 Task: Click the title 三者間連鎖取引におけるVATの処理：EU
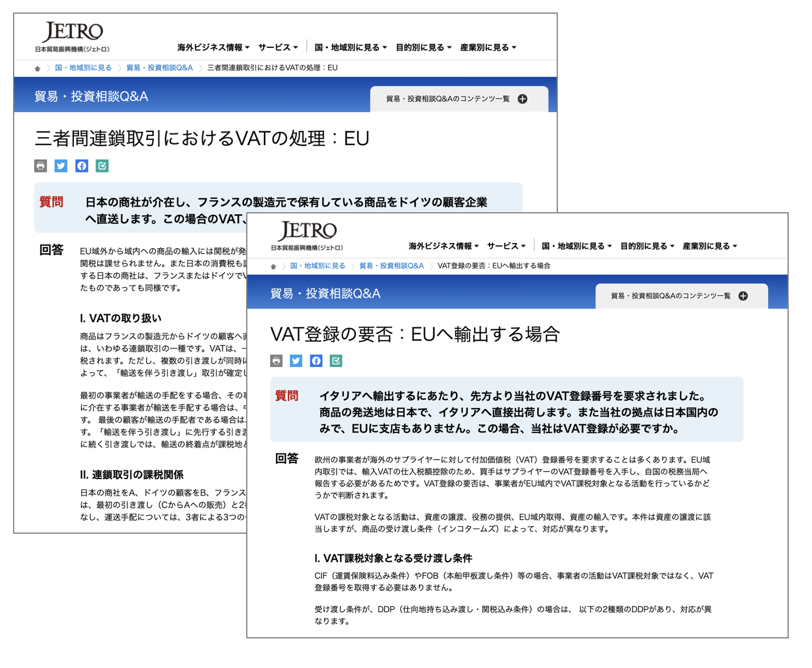pos(202,138)
